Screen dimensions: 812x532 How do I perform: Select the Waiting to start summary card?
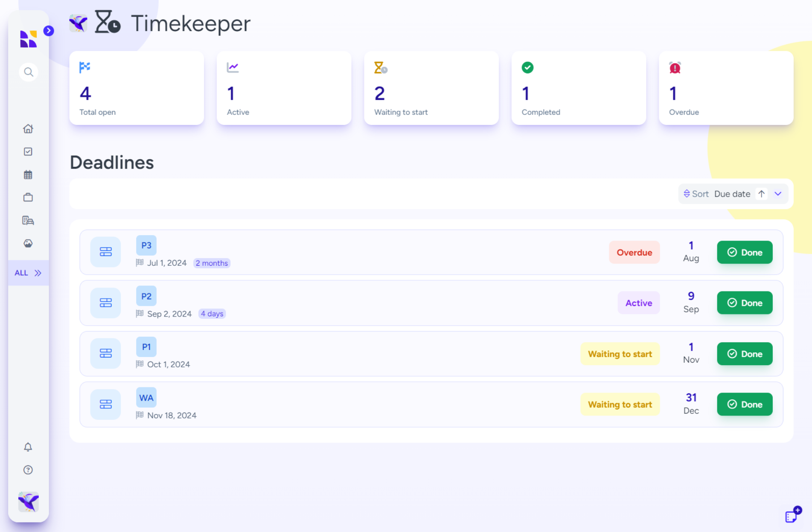click(431, 88)
